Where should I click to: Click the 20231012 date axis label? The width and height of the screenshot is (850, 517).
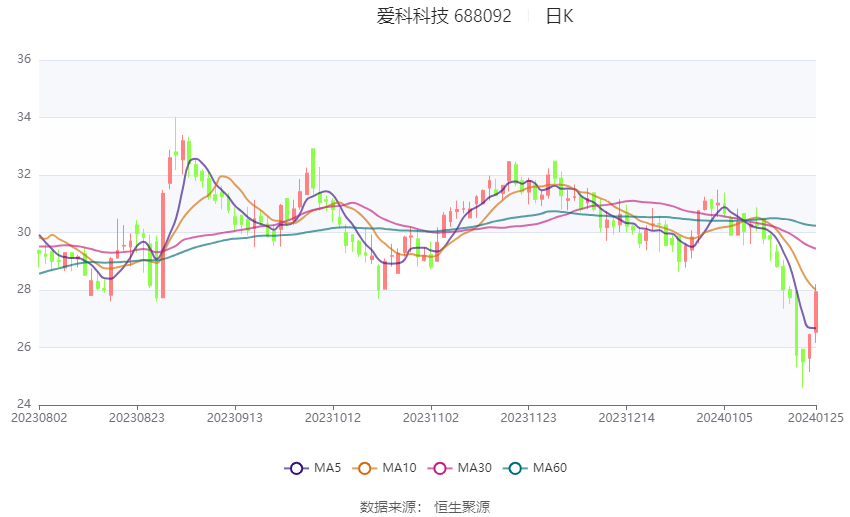333,418
